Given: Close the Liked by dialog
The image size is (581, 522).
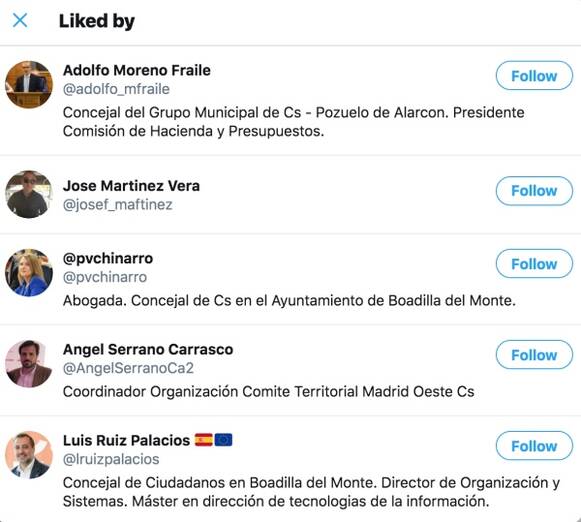Looking at the screenshot, I should tap(20, 20).
